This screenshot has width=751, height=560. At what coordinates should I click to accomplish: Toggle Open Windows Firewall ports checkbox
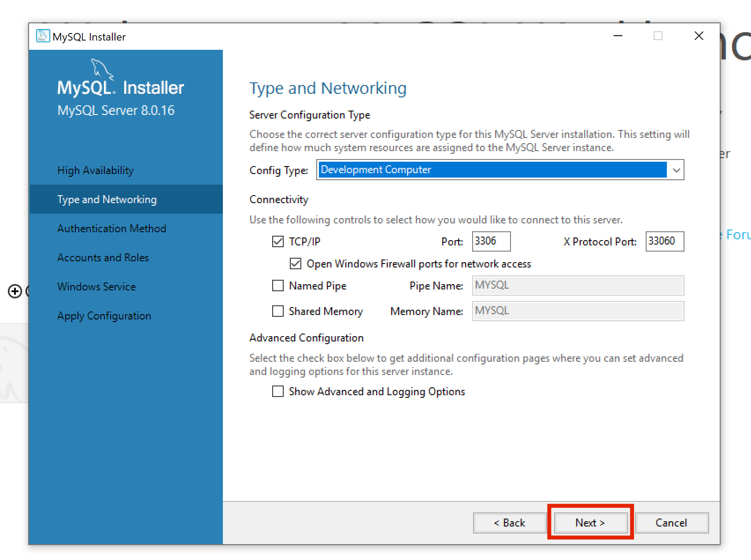pos(296,263)
